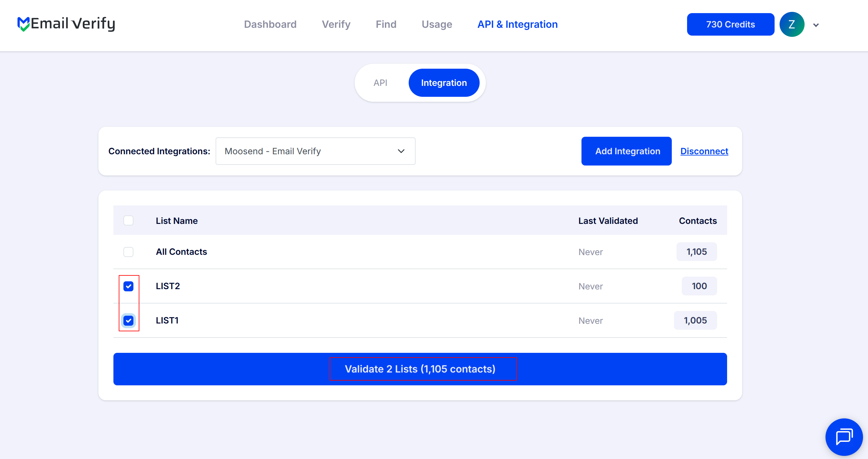Check the All Contacts checkbox
Image resolution: width=868 pixels, height=459 pixels.
128,252
